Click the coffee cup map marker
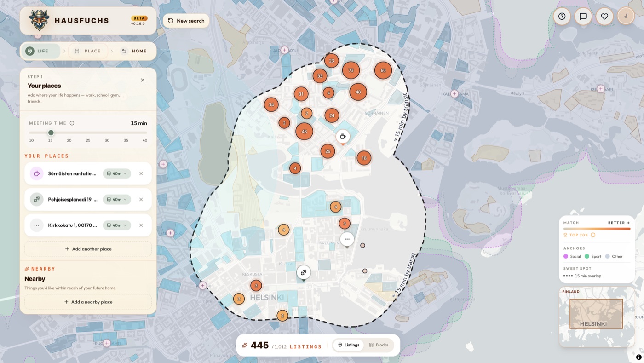644x363 pixels. (342, 137)
